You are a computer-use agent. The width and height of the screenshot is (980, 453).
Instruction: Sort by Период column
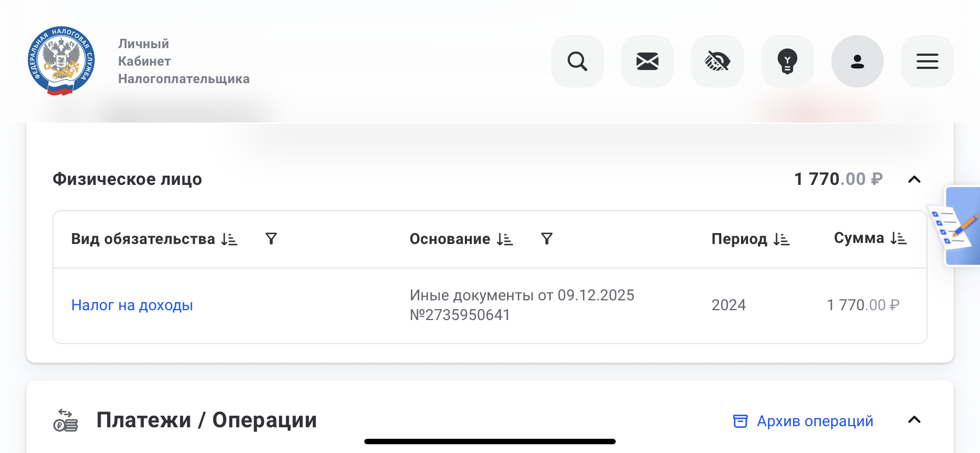pos(782,239)
